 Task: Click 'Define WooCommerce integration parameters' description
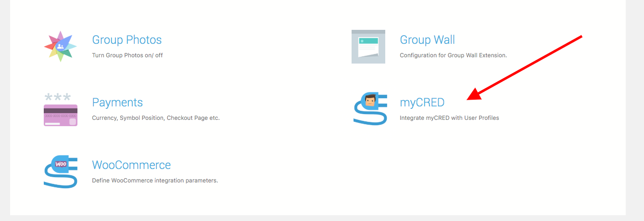coord(155,181)
